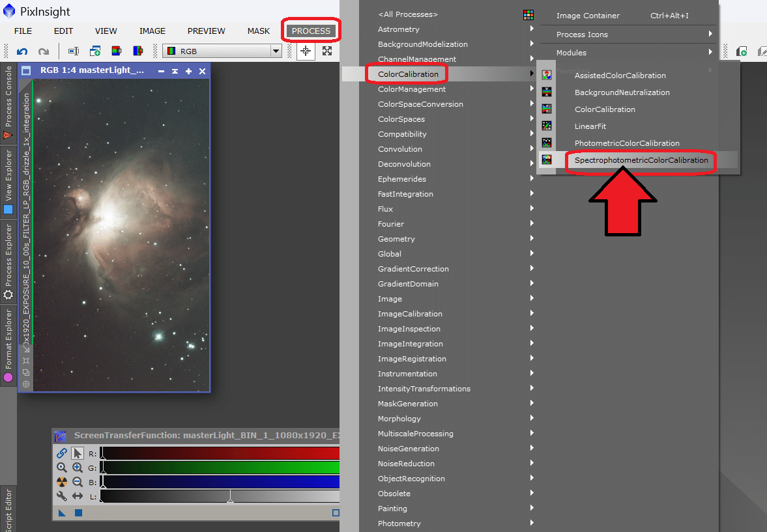
Task: Open STF settings wrench icon
Action: point(62,496)
